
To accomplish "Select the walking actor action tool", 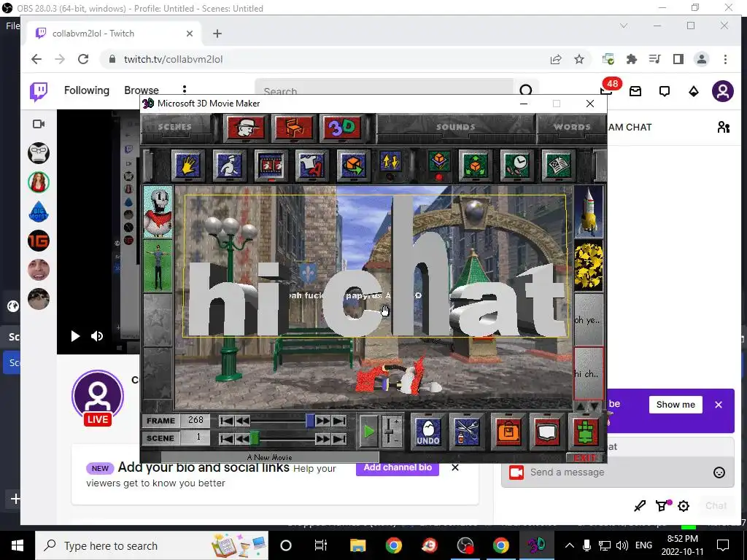I will tap(229, 166).
